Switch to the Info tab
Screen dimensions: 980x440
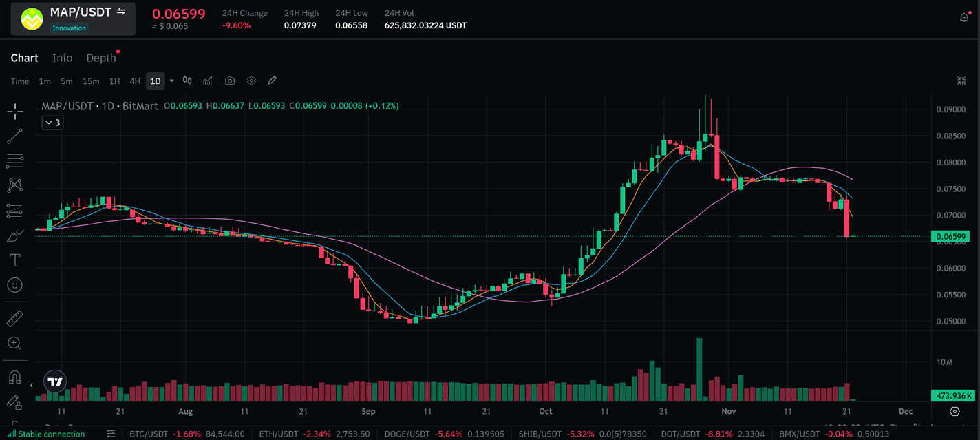pos(62,59)
